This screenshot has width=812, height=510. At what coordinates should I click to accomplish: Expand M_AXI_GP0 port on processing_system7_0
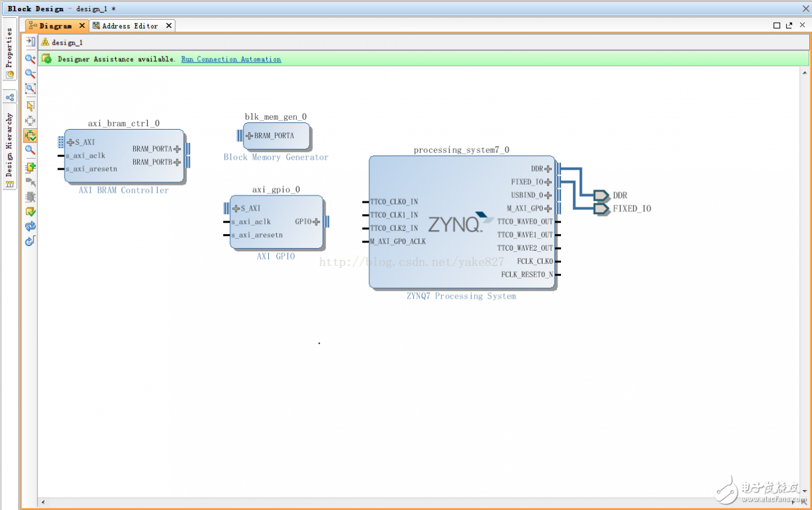[x=548, y=208]
